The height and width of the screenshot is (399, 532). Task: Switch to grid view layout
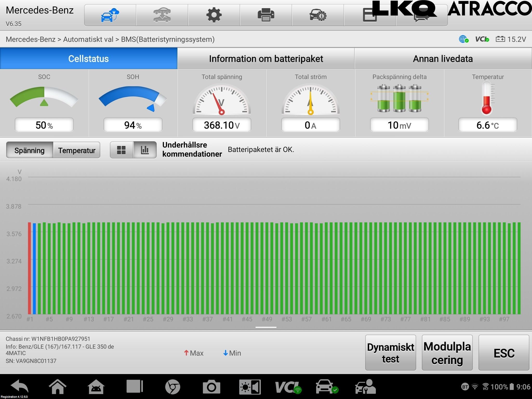[121, 150]
